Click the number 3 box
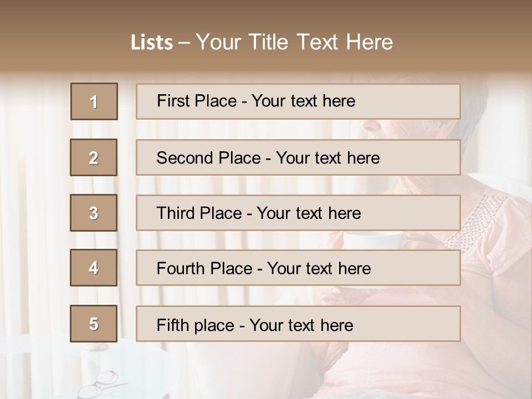 [94, 213]
